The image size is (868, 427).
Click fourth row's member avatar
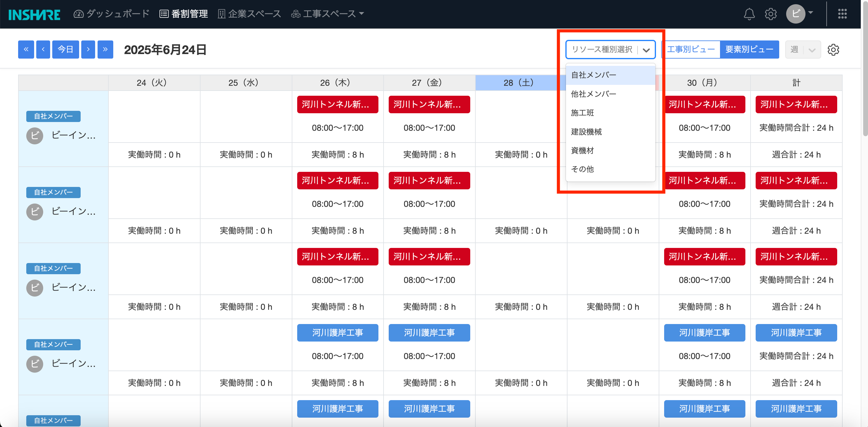35,364
